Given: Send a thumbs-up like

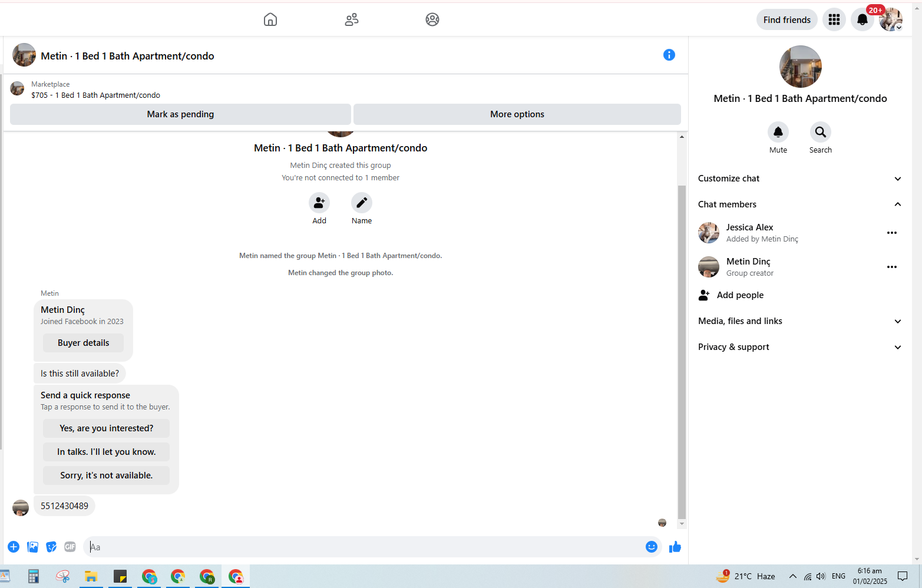Looking at the screenshot, I should coord(675,547).
